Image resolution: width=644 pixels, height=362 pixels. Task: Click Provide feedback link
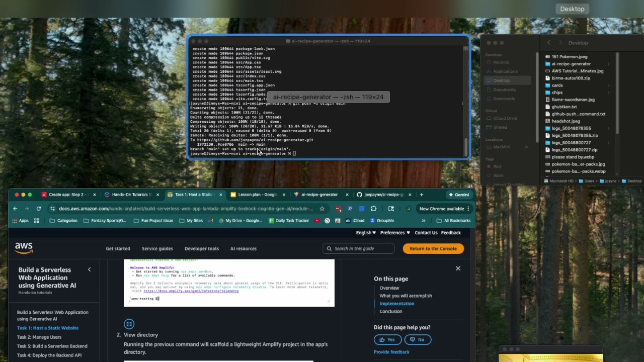coord(391,352)
